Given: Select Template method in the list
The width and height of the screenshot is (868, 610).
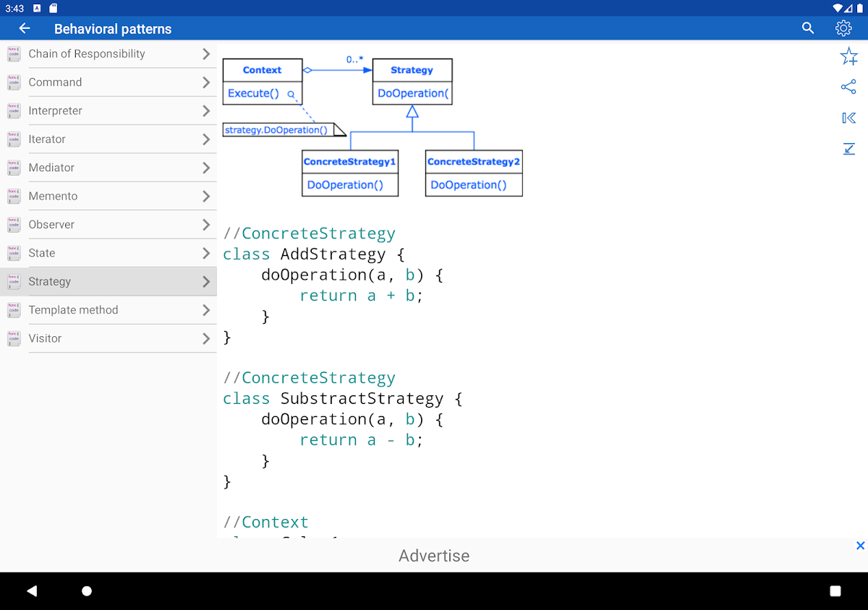Looking at the screenshot, I should point(73,310).
